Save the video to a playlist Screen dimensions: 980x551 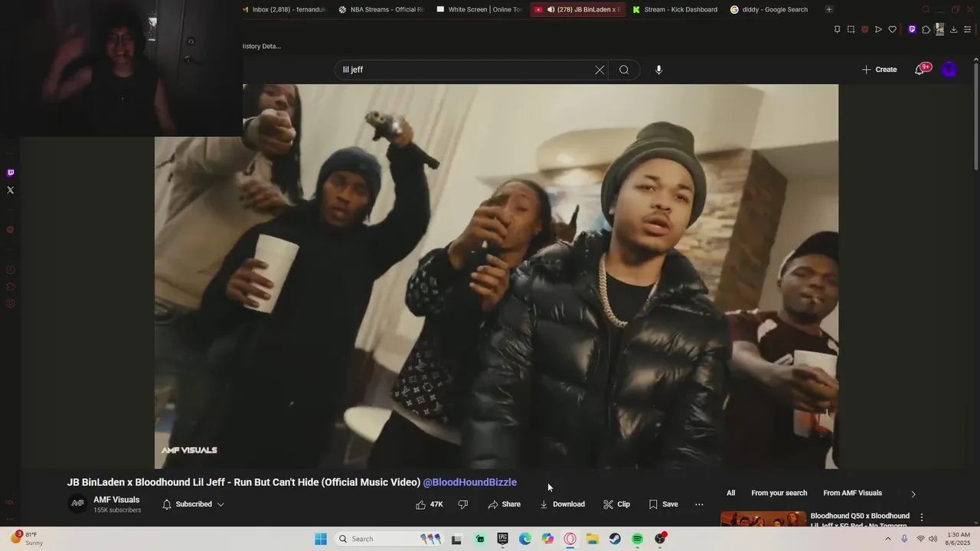click(x=663, y=504)
